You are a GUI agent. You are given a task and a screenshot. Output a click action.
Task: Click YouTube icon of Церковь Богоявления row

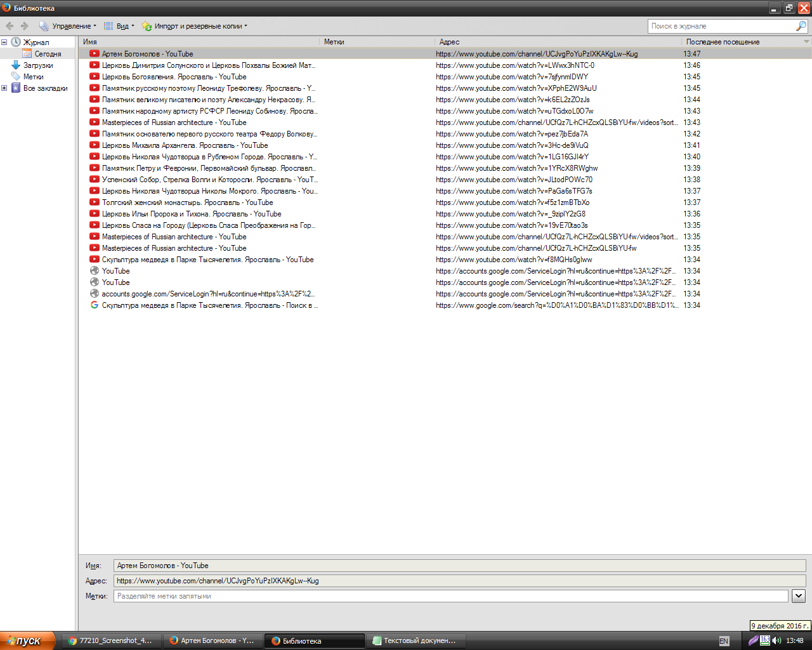tap(95, 77)
